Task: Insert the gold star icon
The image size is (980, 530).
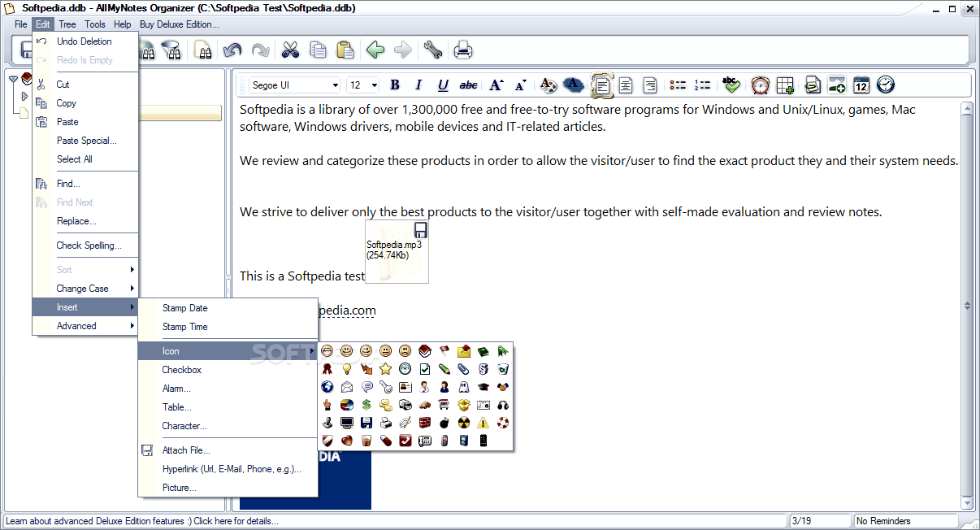Action: coord(385,369)
